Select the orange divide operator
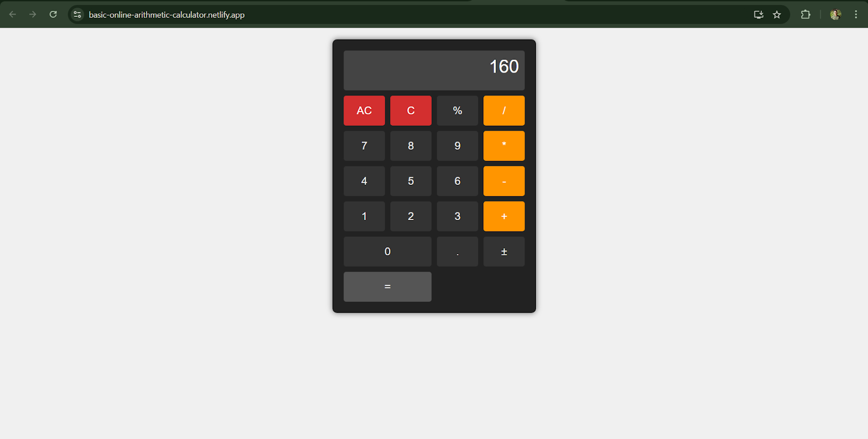The width and height of the screenshot is (868, 439). point(504,111)
